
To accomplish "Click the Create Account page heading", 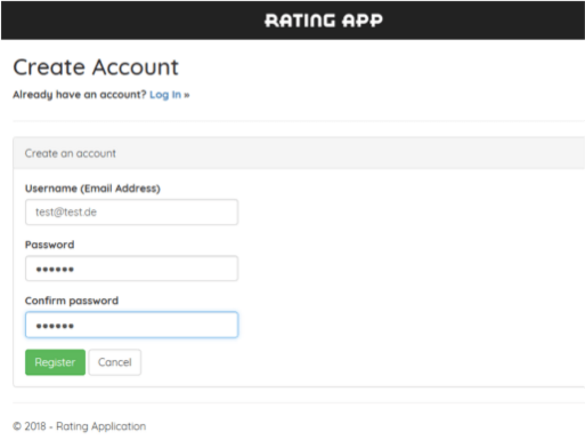I will point(96,67).
